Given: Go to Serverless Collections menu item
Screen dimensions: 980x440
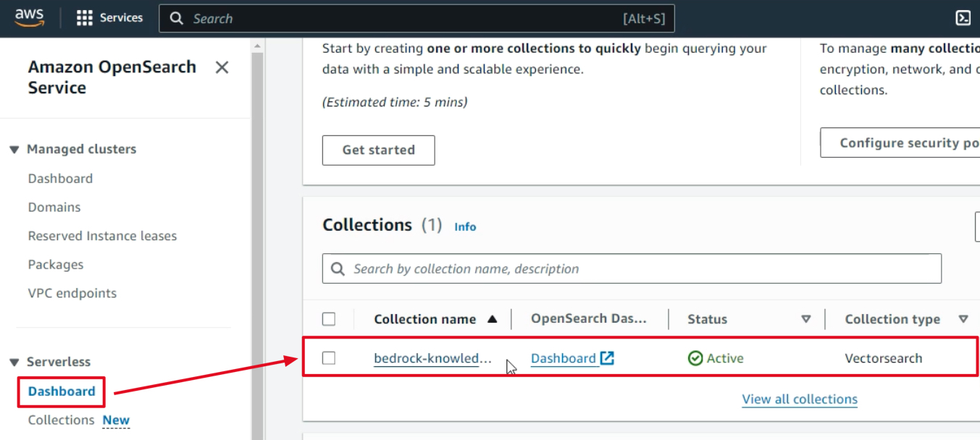Looking at the screenshot, I should pyautogui.click(x=62, y=420).
